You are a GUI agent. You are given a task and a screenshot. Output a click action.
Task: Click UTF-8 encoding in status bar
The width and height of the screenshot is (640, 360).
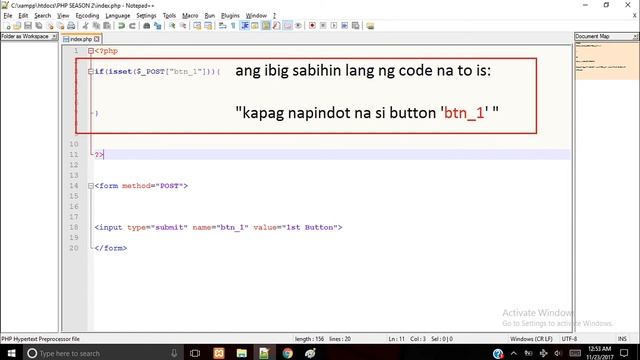coord(569,339)
